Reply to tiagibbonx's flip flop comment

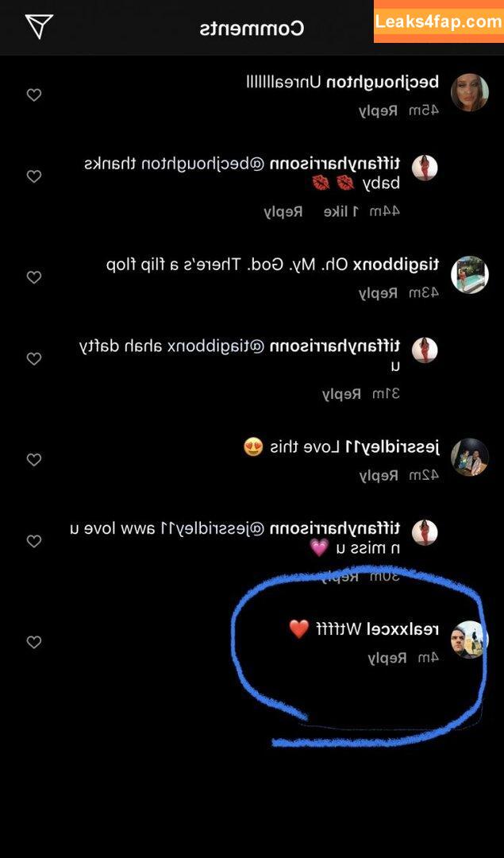point(379,293)
